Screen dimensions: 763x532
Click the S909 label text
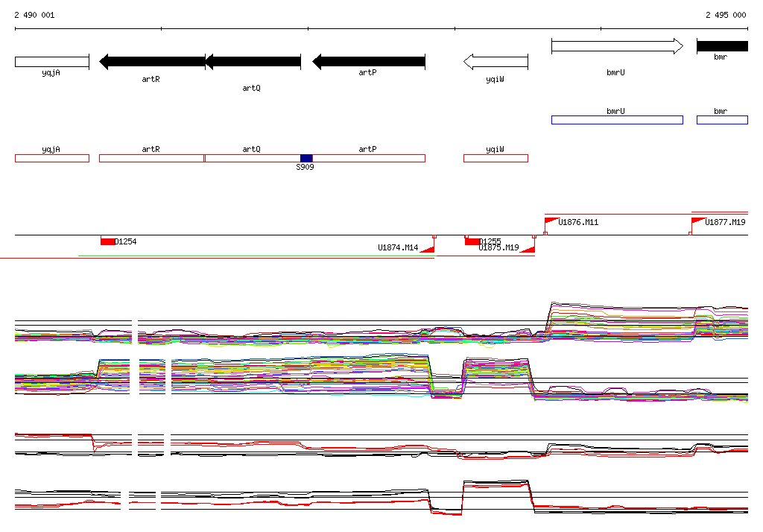[305, 167]
